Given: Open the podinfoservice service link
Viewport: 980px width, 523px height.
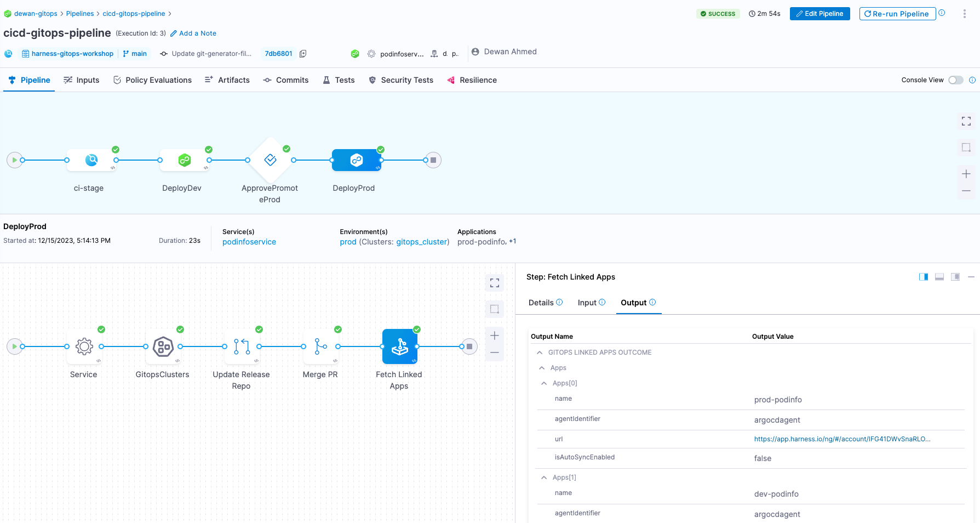Looking at the screenshot, I should 249,241.
